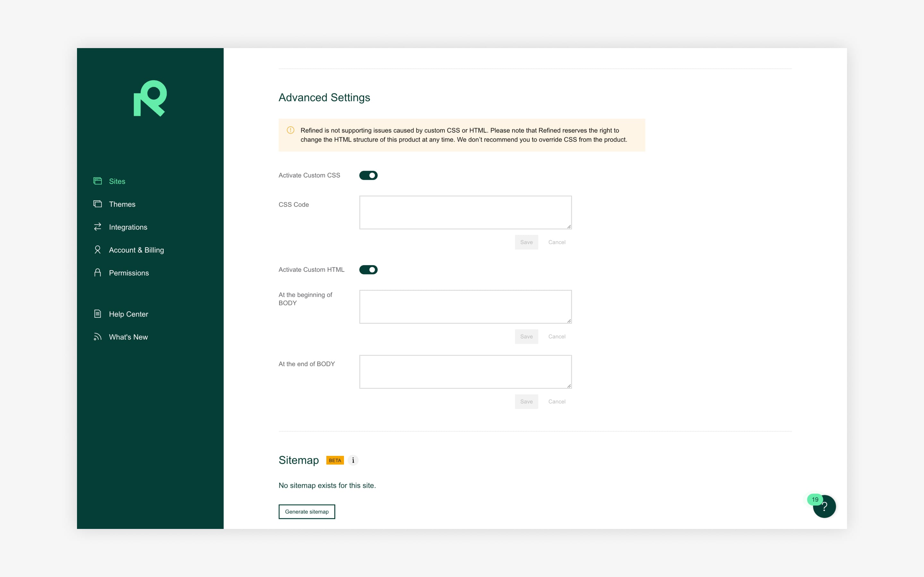Click the At the end of BODY field
Screen dimensions: 924x577
[465, 371]
